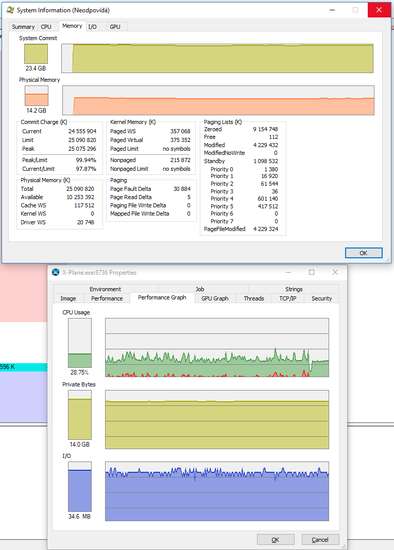Open the CPU tab in System Information
Image resolution: width=394 pixels, height=550 pixels.
click(x=46, y=27)
